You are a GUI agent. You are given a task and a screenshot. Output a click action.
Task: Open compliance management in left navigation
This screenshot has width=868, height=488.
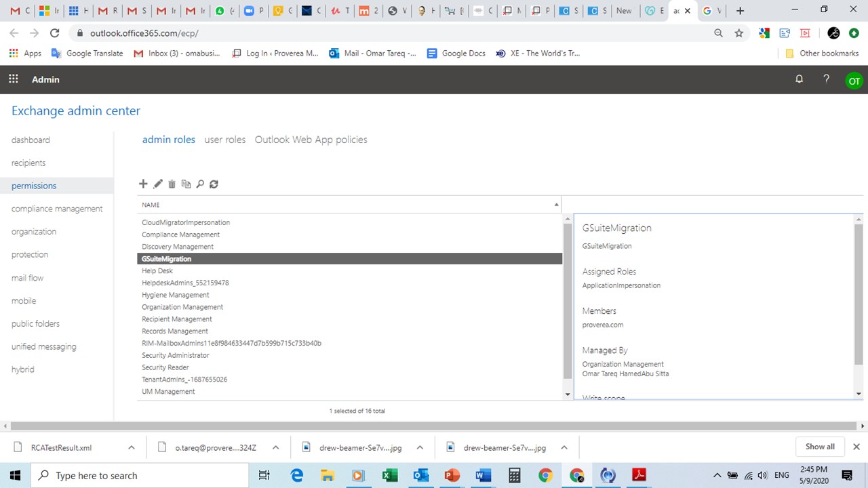pos(57,209)
